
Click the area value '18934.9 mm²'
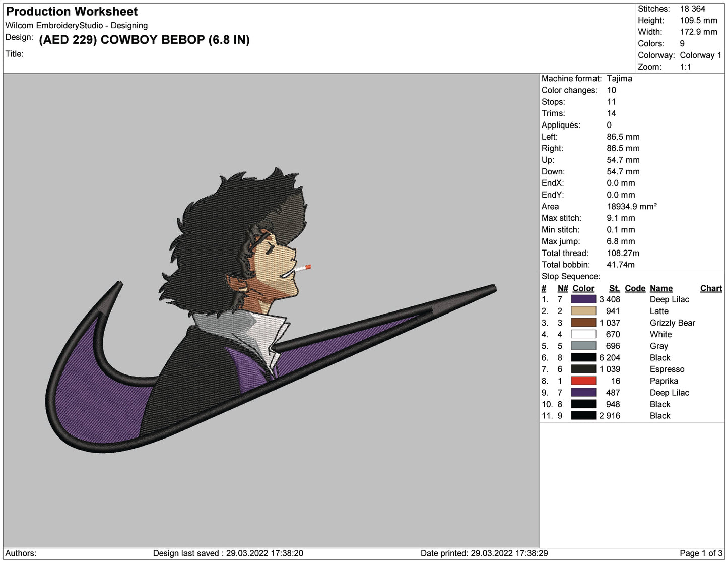point(632,206)
